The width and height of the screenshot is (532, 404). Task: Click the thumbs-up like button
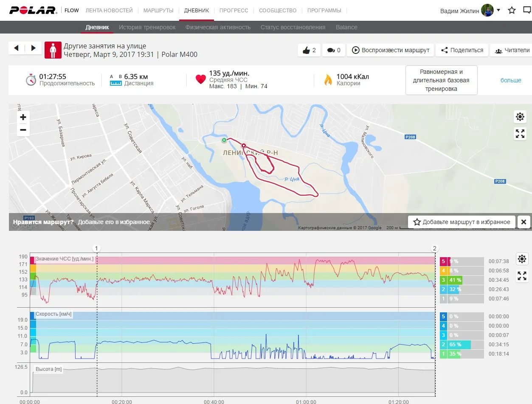(x=309, y=50)
